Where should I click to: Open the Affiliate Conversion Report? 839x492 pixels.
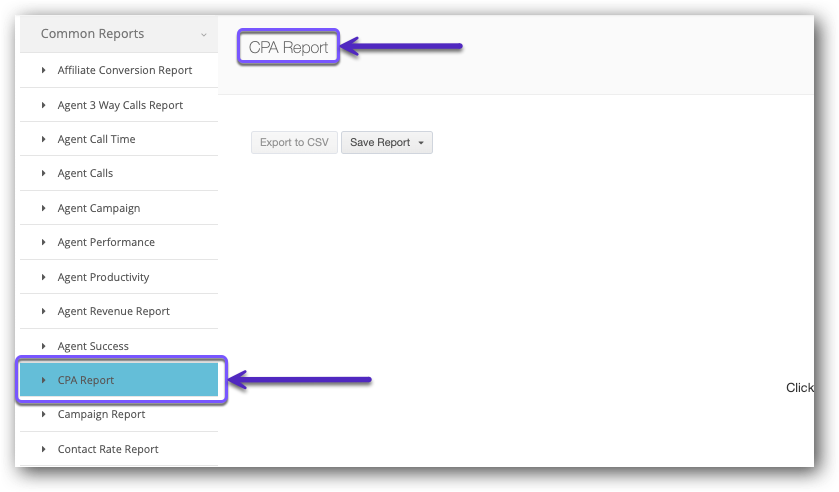pyautogui.click(x=124, y=70)
